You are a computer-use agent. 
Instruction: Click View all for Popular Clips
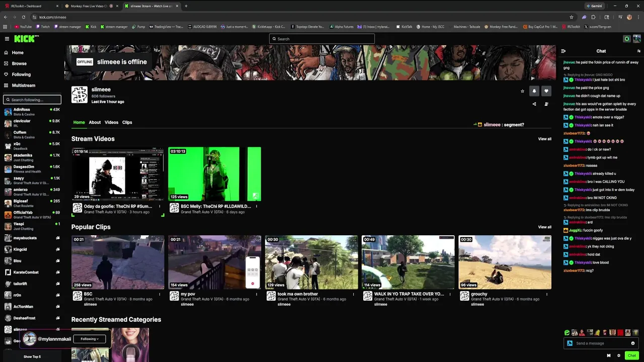[x=544, y=227]
